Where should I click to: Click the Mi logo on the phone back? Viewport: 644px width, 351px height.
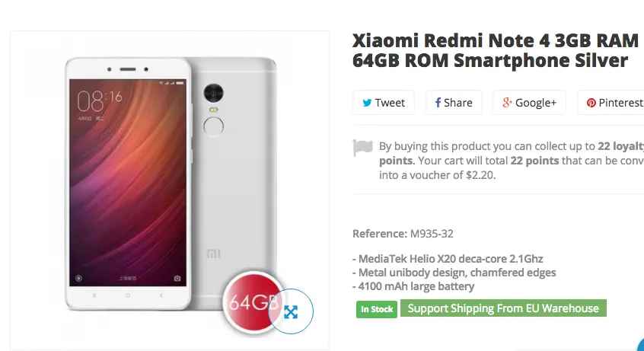click(x=213, y=254)
